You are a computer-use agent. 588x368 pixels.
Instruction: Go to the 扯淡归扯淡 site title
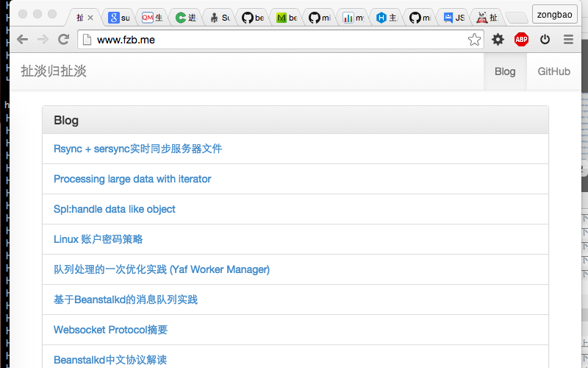point(54,71)
